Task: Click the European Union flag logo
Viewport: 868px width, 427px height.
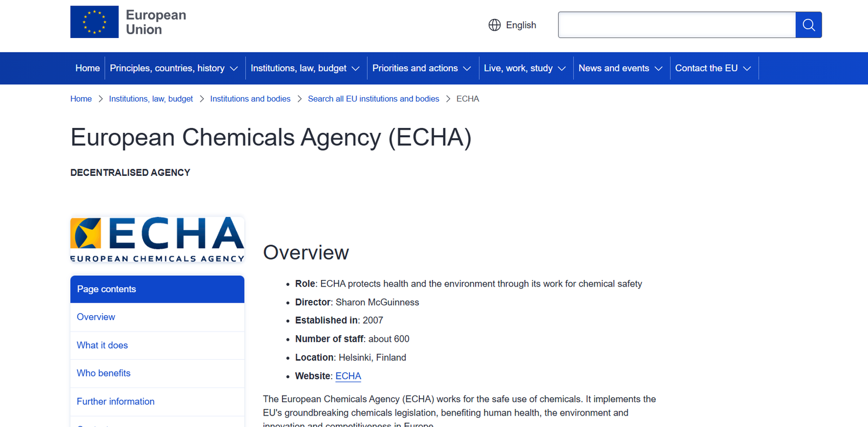Action: [x=94, y=22]
